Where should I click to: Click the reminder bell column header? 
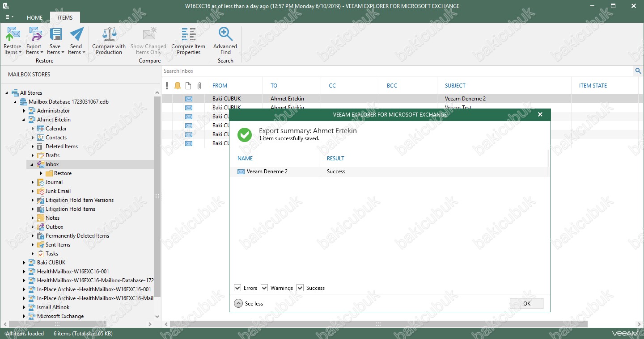pos(178,86)
